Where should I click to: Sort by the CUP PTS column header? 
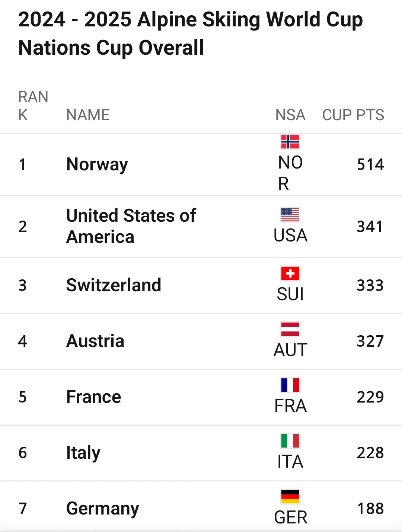tap(353, 115)
